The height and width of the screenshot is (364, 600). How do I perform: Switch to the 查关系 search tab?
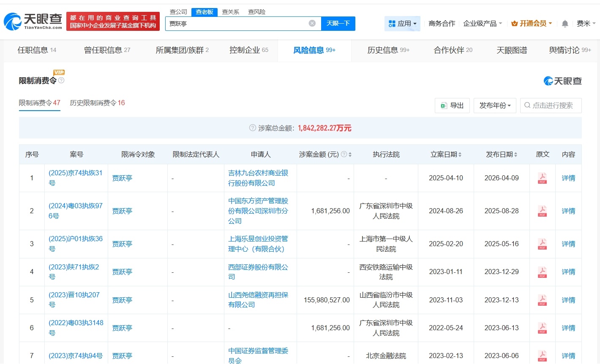coord(231,12)
